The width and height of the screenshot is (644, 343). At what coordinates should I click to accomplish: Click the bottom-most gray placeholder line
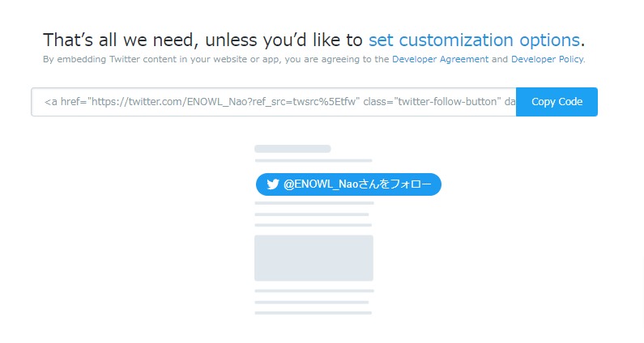[x=313, y=313]
